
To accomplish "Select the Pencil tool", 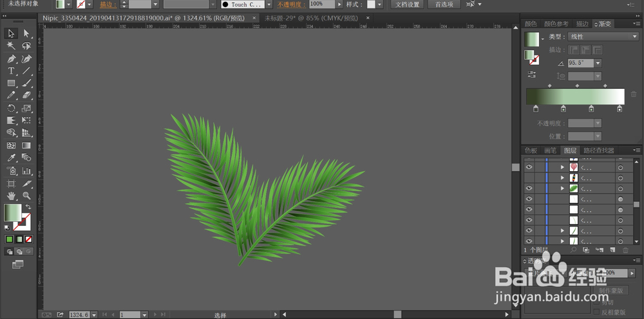I will pyautogui.click(x=11, y=96).
